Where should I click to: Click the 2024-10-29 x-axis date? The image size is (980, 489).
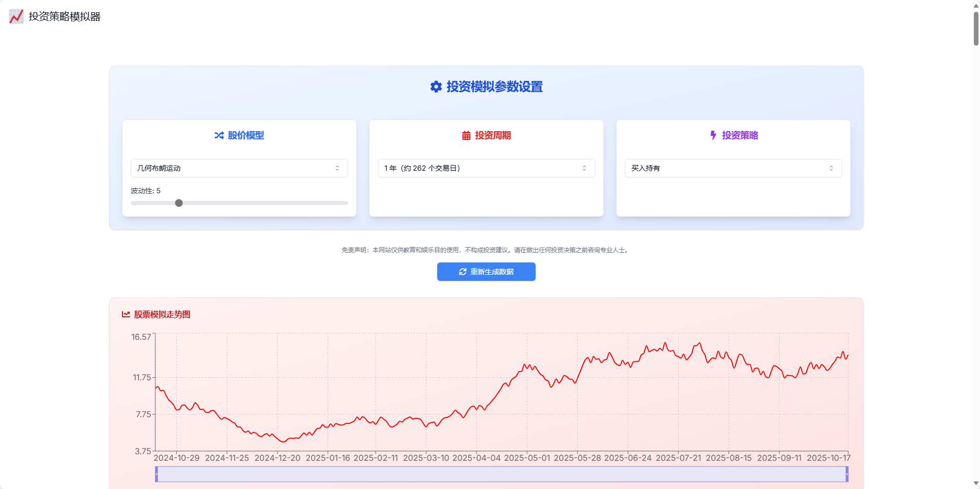click(x=177, y=458)
